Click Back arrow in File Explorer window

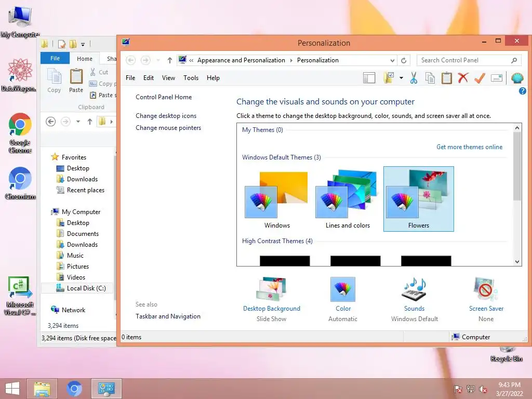tap(50, 122)
